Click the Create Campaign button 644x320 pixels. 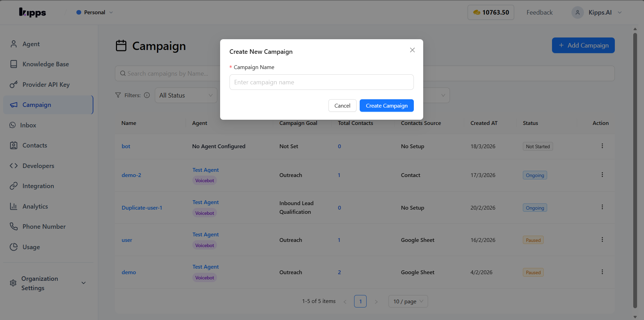(387, 106)
